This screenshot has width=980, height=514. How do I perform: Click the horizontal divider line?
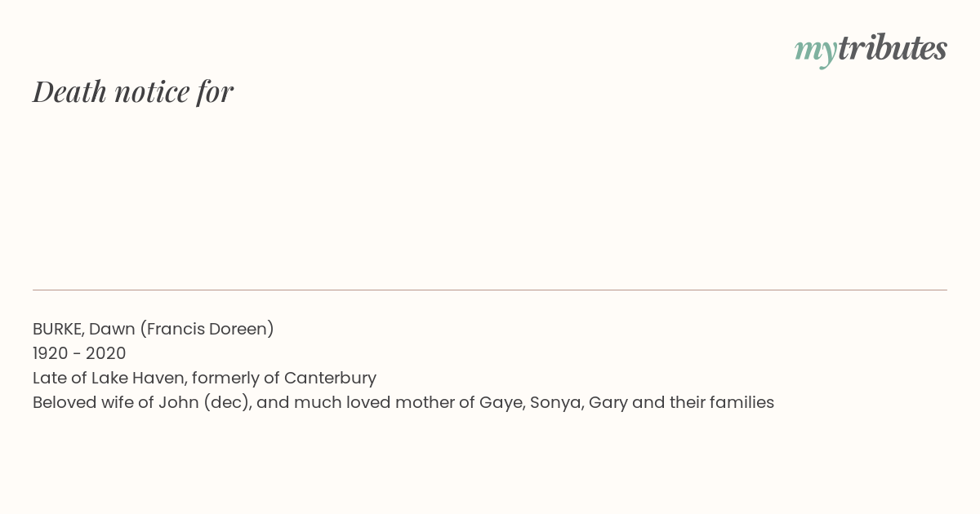pos(490,290)
